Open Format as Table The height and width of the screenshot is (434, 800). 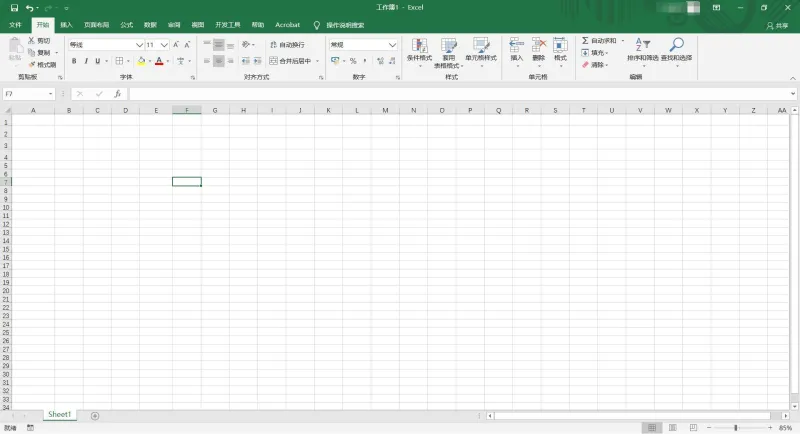(x=448, y=52)
